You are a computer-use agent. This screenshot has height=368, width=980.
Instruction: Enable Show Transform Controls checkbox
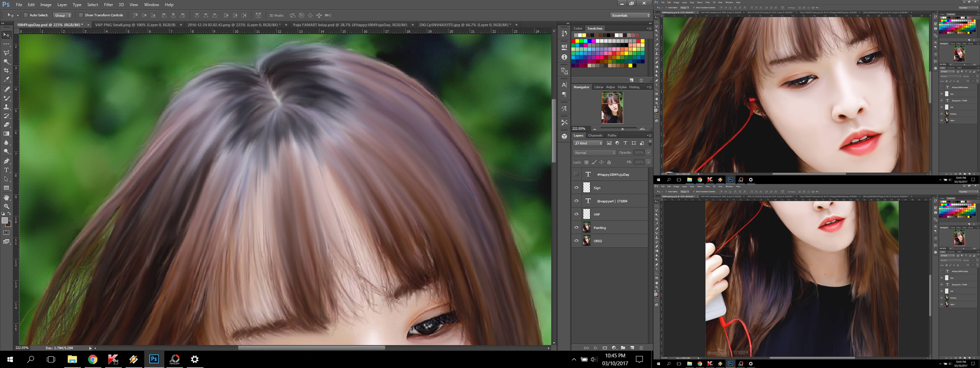tap(81, 15)
